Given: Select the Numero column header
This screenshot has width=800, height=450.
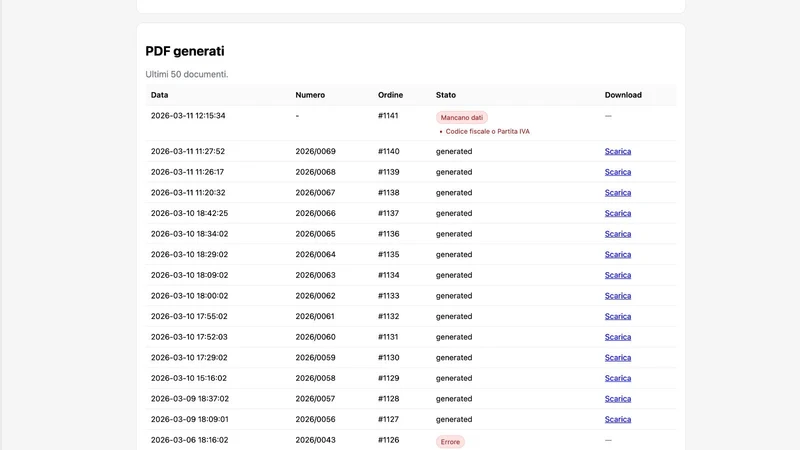Looking at the screenshot, I should tap(310, 95).
